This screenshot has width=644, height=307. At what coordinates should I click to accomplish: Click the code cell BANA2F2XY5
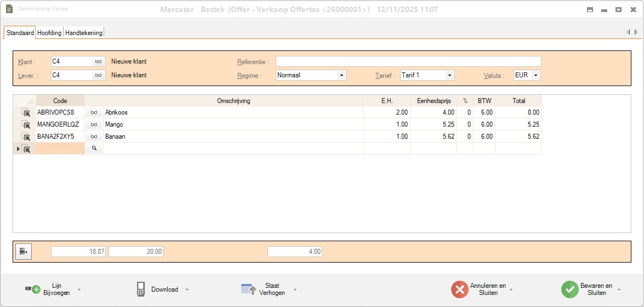point(60,137)
